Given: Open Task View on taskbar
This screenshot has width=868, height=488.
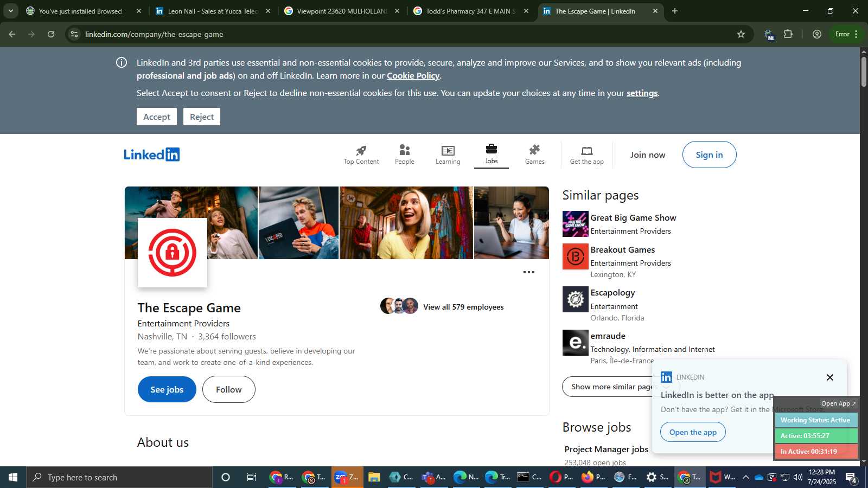Looking at the screenshot, I should pos(252,477).
